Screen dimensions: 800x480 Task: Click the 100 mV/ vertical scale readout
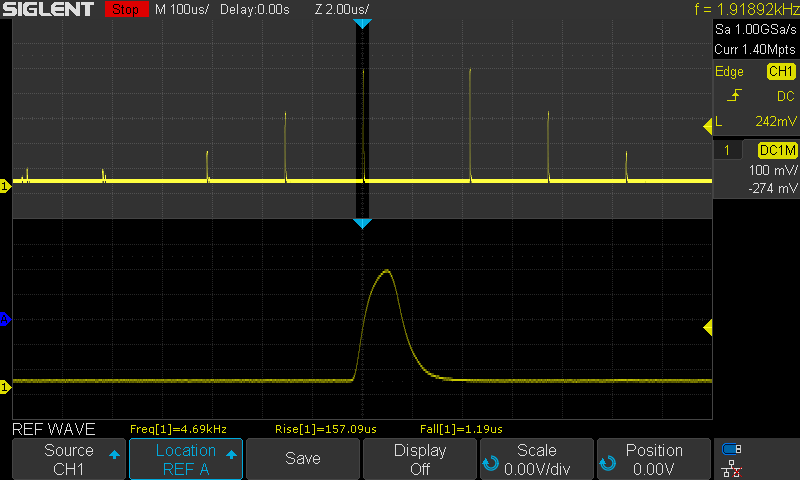(772, 170)
